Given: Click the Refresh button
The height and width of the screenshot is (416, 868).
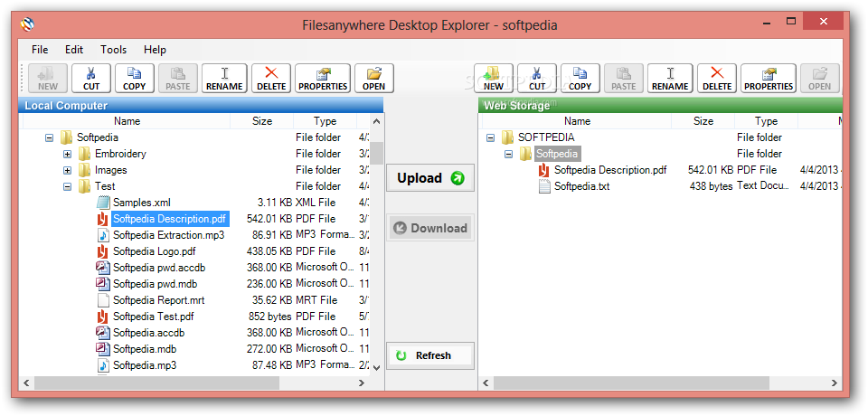Looking at the screenshot, I should pos(430,355).
